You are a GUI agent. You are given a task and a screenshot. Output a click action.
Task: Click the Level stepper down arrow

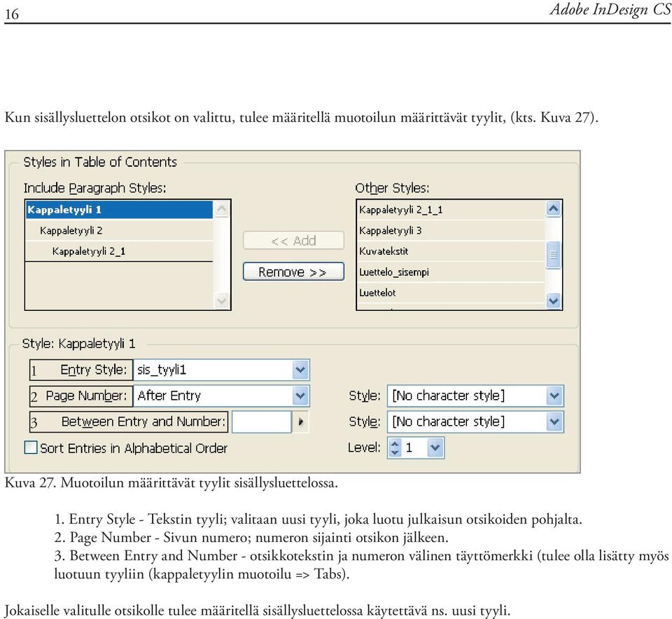395,452
